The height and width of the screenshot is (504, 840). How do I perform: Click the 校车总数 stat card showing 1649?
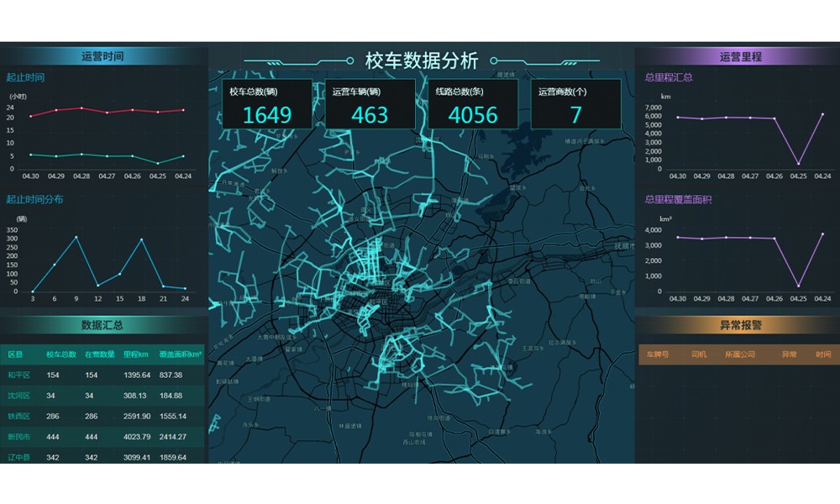[267, 104]
